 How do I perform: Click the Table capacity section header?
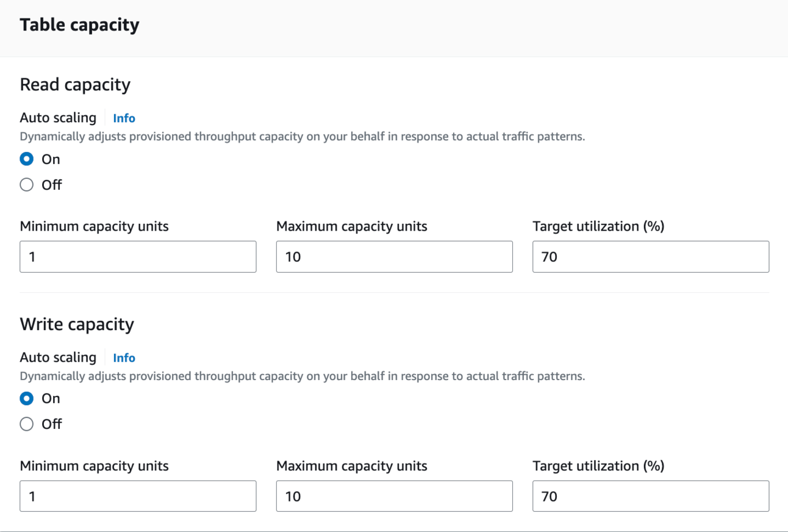79,25
